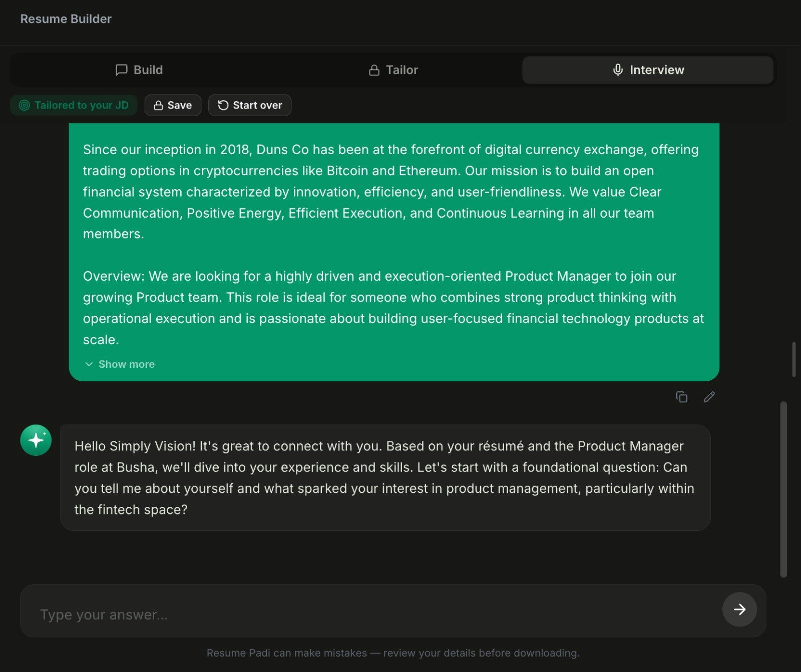The height and width of the screenshot is (672, 801).
Task: Edit the job description message with pencil icon
Action: tap(709, 397)
